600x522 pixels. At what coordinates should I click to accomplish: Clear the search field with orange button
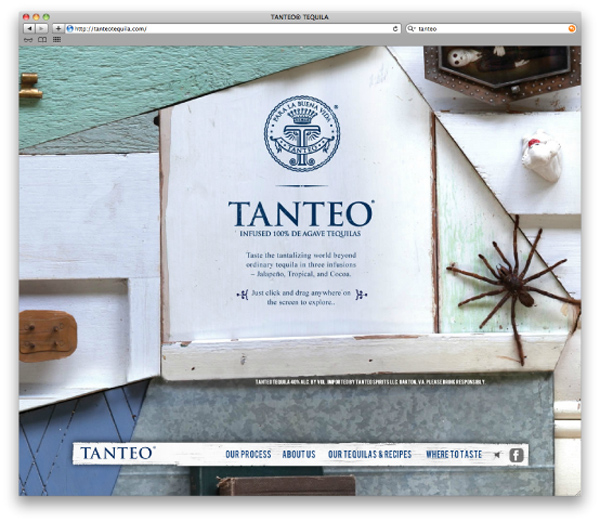(x=572, y=29)
